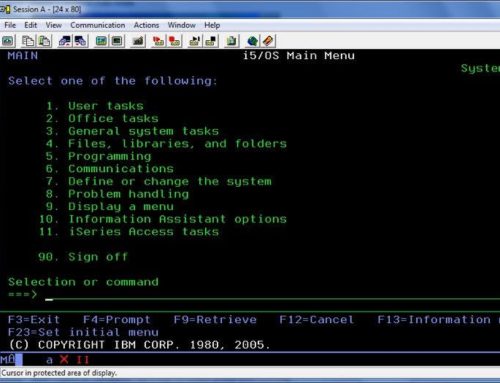Open the Window menu
This screenshot has height=383, width=500.
(x=182, y=25)
